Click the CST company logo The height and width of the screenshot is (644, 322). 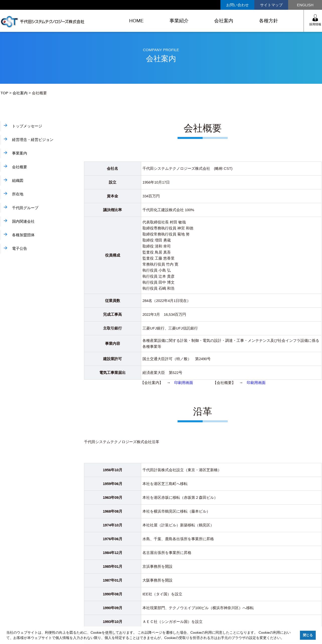(x=42, y=22)
